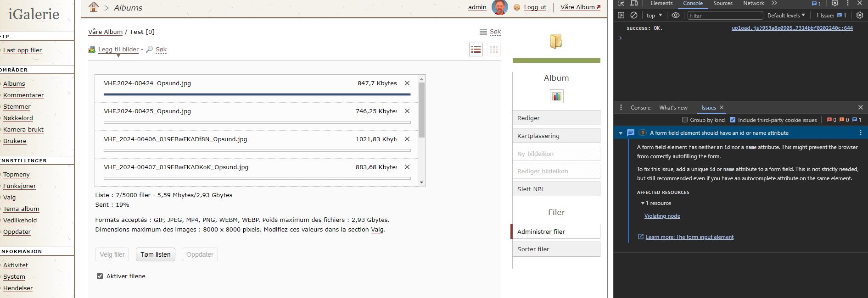Viewport: 868px width, 298px height.
Task: Open DevTools customize three-dot menu
Action: [848, 3]
